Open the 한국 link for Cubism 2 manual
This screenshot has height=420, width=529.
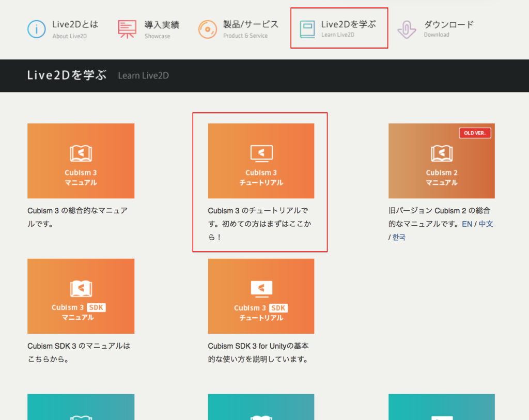[x=399, y=237]
